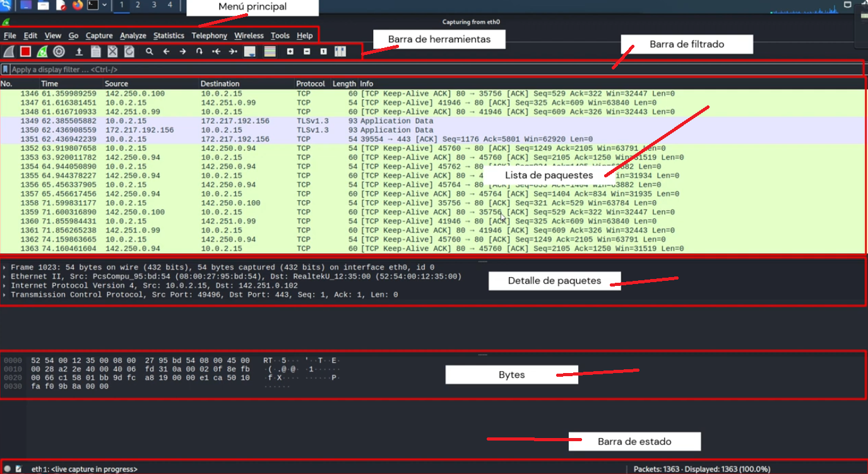
Task: Restart the current capture with the green fin
Action: coord(42,52)
